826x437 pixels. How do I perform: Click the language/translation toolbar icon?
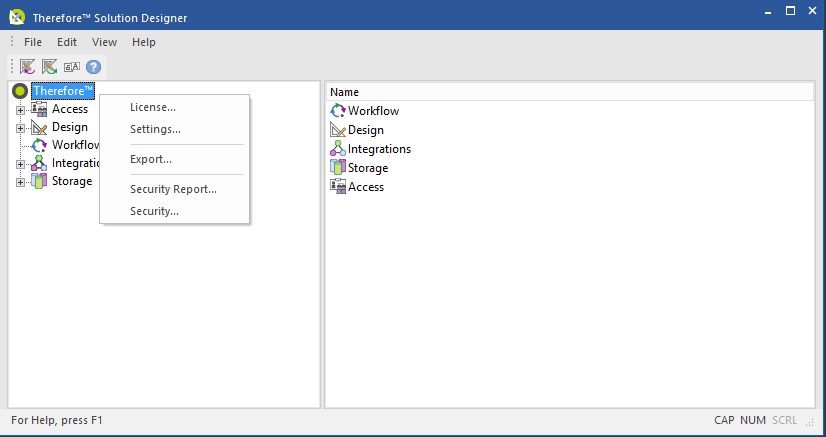[72, 67]
